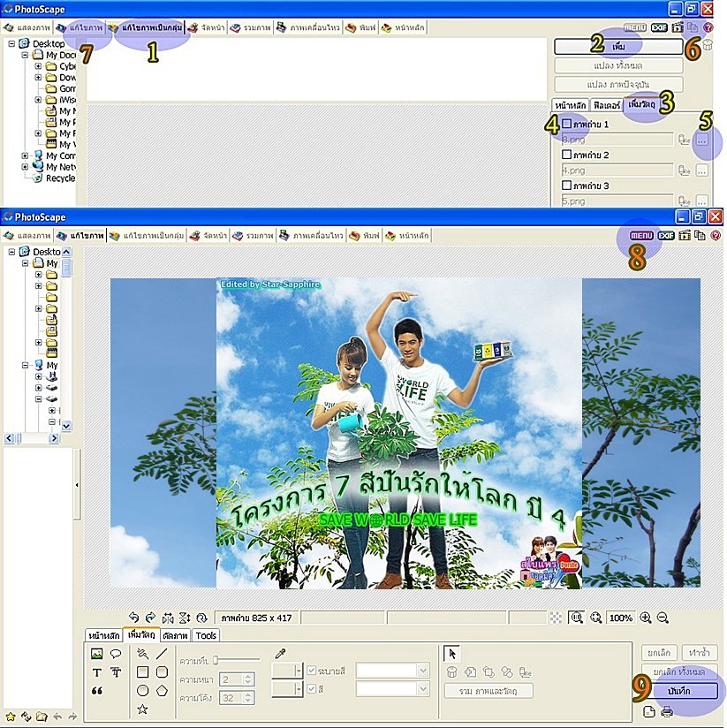The height and width of the screenshot is (728, 727).
Task: Click the new blank page icon below บันทึก
Action: [x=649, y=711]
